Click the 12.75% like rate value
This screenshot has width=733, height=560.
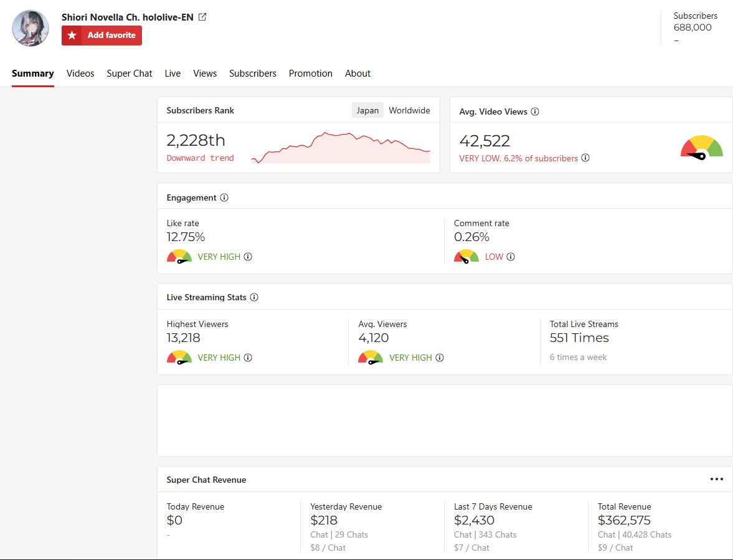[186, 237]
